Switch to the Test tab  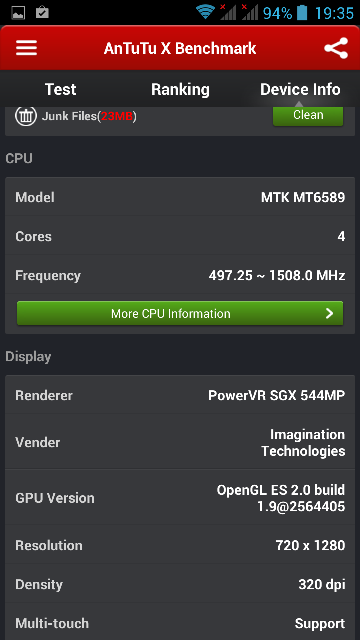coord(60,89)
